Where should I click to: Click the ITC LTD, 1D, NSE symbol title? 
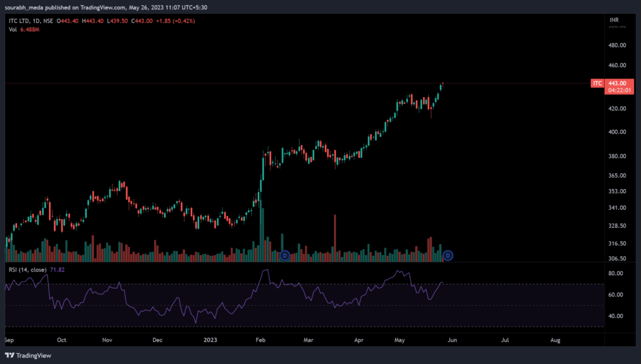pos(31,21)
